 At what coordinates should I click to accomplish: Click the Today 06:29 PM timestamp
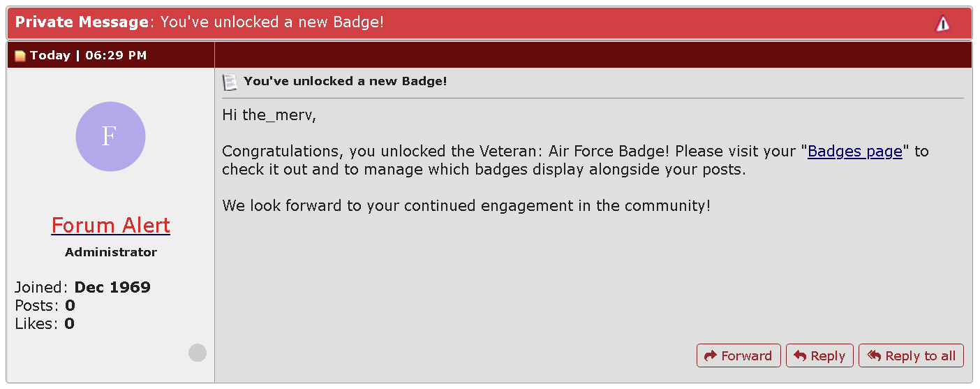tap(88, 55)
